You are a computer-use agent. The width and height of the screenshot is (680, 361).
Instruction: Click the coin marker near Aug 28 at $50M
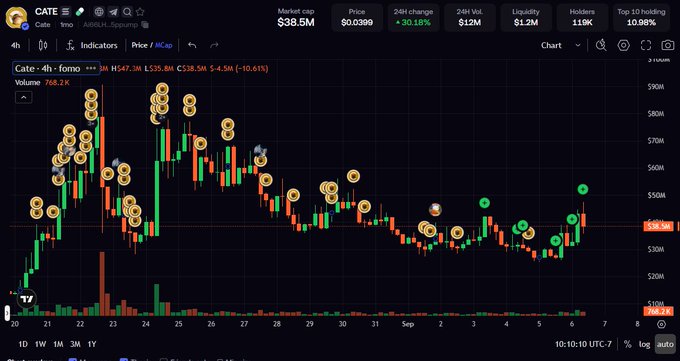pos(293,196)
